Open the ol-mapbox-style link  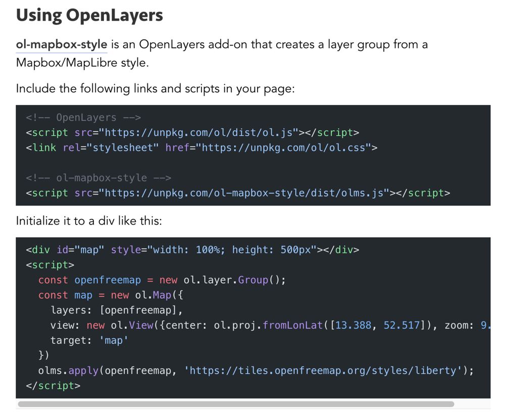pos(62,44)
